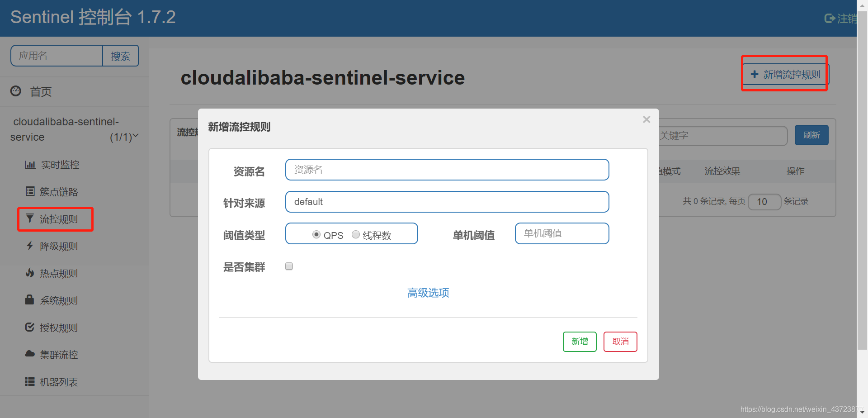This screenshot has height=418, width=868.
Task: Go to 首页 home page
Action: pos(41,91)
